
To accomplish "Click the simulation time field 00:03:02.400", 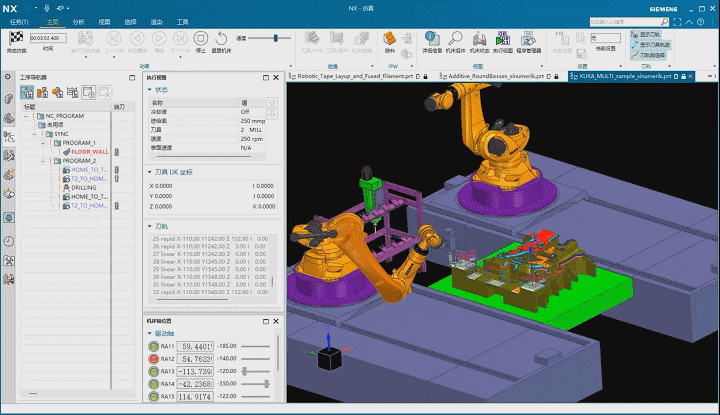I will [48, 38].
